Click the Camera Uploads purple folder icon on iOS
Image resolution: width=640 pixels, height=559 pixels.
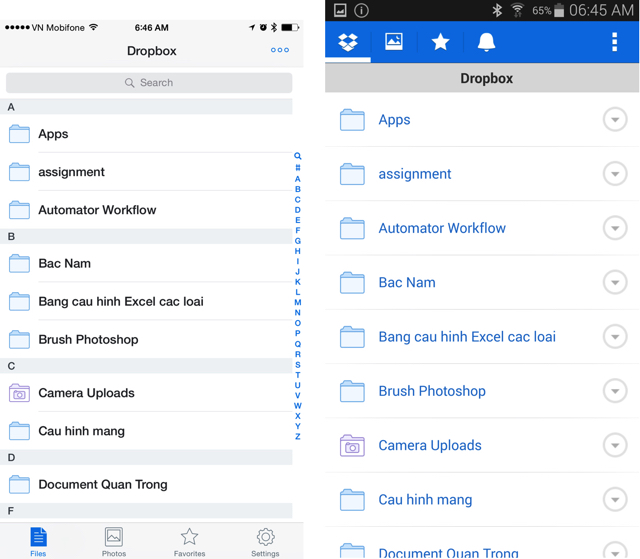point(19,393)
